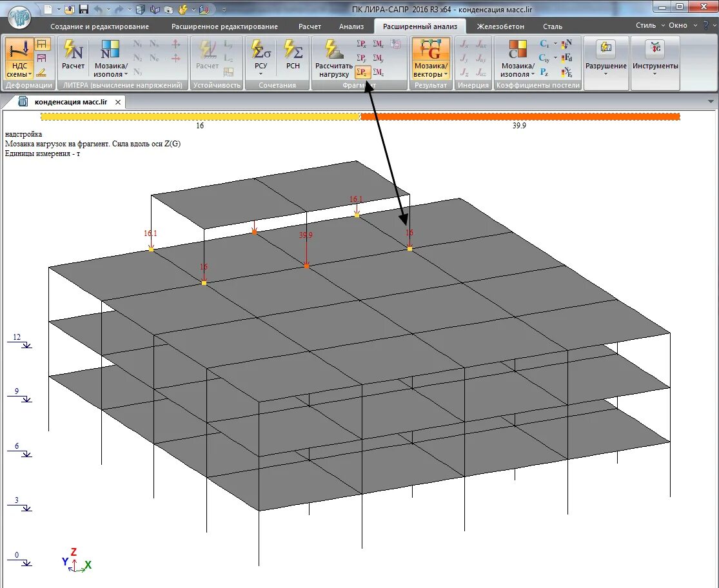The height and width of the screenshot is (588, 719).
Task: Expand the LITERA Мозаика/изополя dropdown arrow
Action: [x=126, y=74]
